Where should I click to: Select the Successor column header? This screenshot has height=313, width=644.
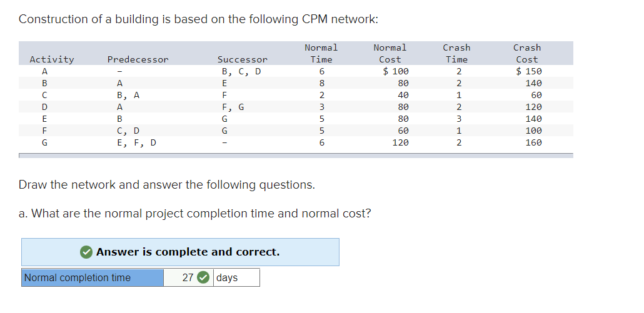tap(242, 59)
